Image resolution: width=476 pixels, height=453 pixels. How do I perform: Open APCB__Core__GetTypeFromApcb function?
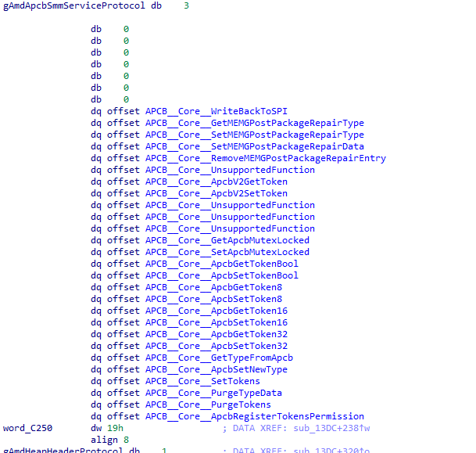pyautogui.click(x=219, y=358)
